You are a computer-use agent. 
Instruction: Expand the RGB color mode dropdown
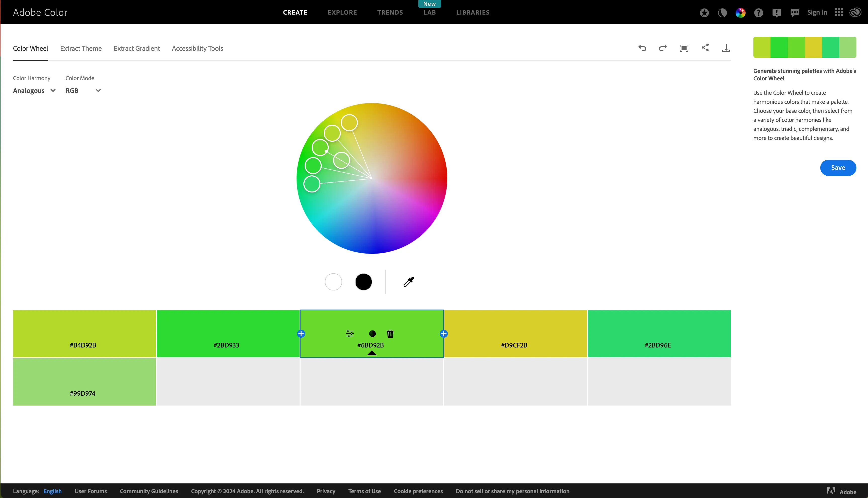[x=83, y=91]
